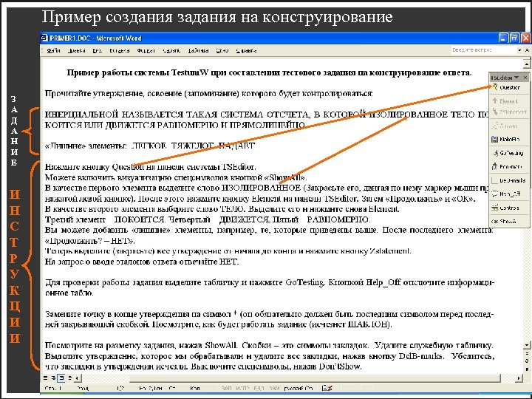Minimize the Microsoft Word window

pyautogui.click(x=503, y=38)
